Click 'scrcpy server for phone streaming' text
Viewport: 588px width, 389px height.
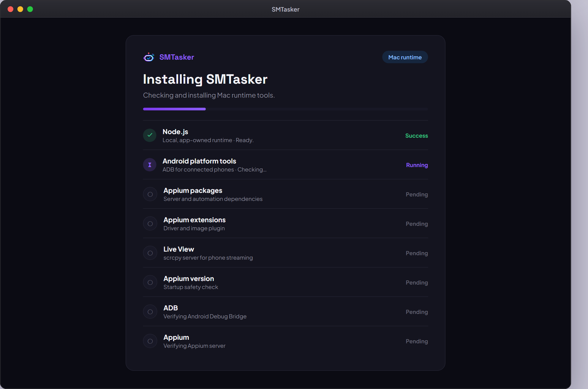click(208, 258)
